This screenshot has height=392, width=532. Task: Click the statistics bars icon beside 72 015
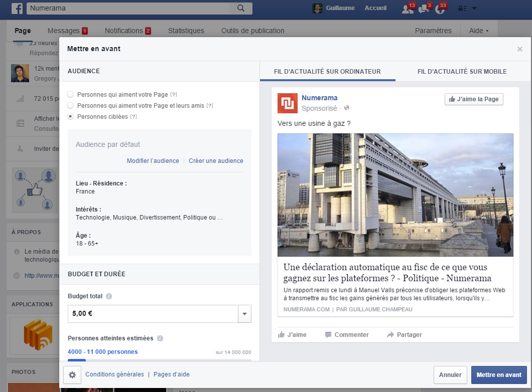point(21,99)
